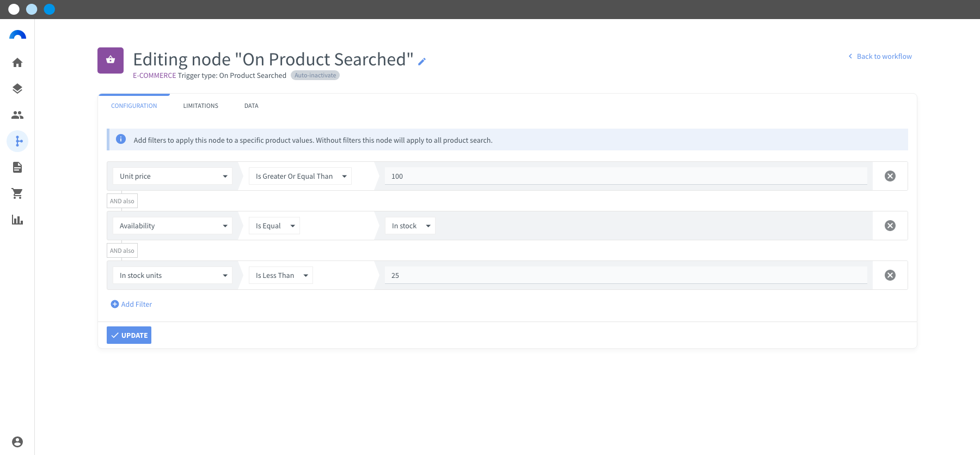Image resolution: width=980 pixels, height=455 pixels.
Task: Open the workflow branch icon
Action: (x=17, y=141)
